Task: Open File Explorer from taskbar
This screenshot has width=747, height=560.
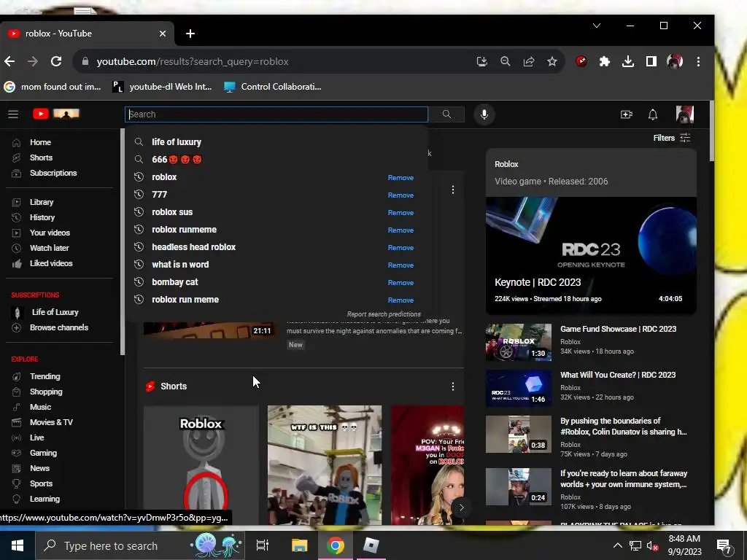Action: point(300,545)
